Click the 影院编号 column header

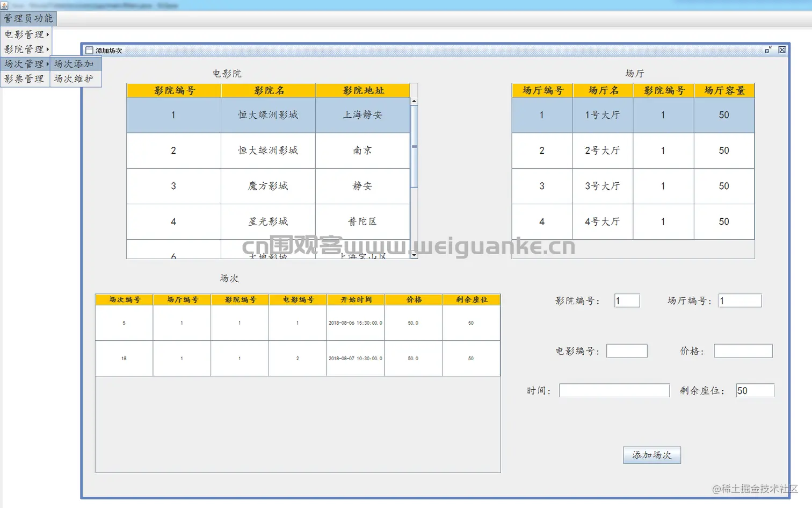(174, 90)
